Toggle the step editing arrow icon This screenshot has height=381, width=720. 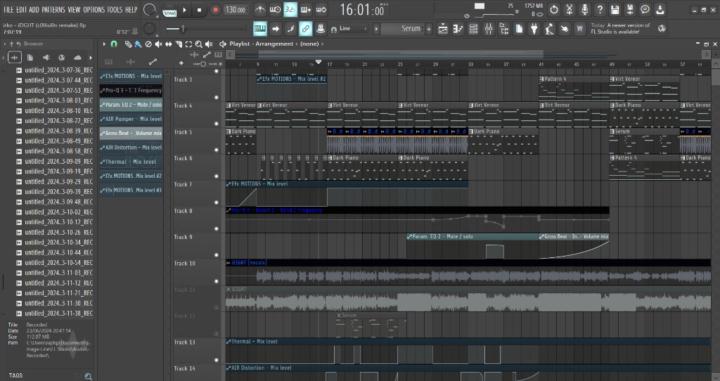point(275,29)
